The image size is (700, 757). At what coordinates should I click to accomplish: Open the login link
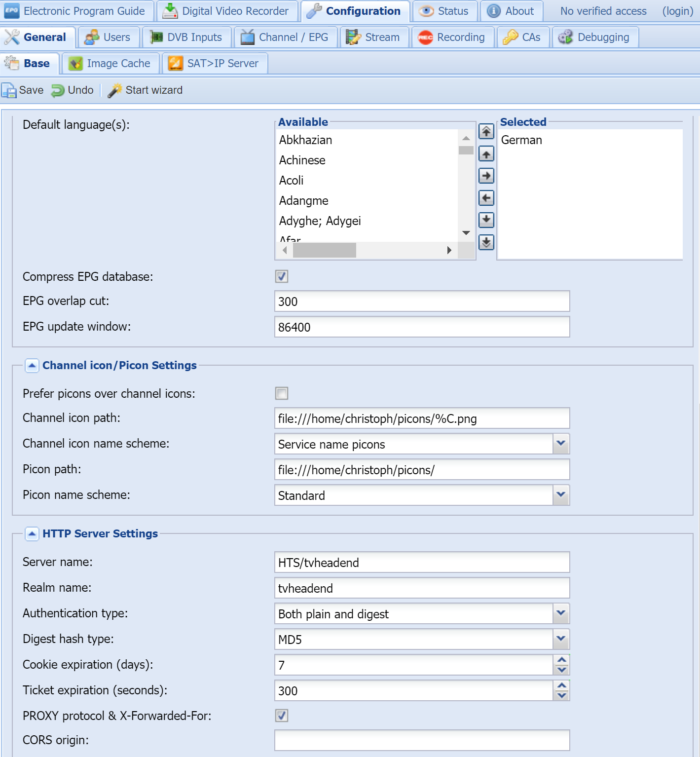[x=678, y=11]
